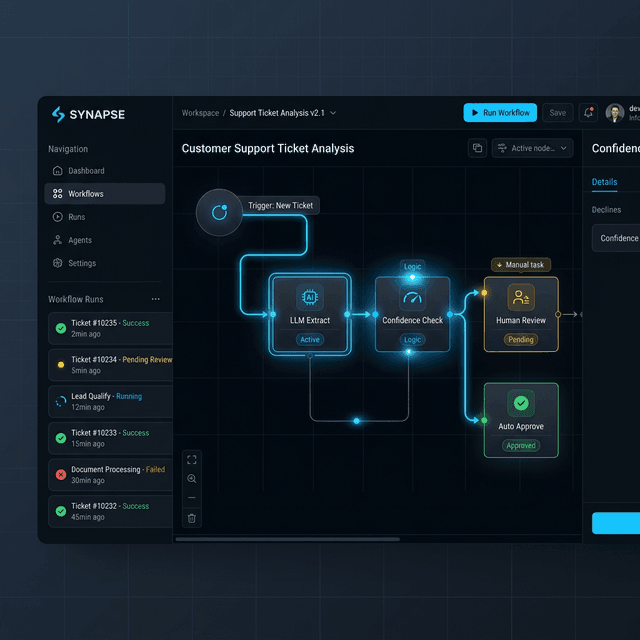Open Agents from the sidebar
640x640 pixels.
point(104,240)
